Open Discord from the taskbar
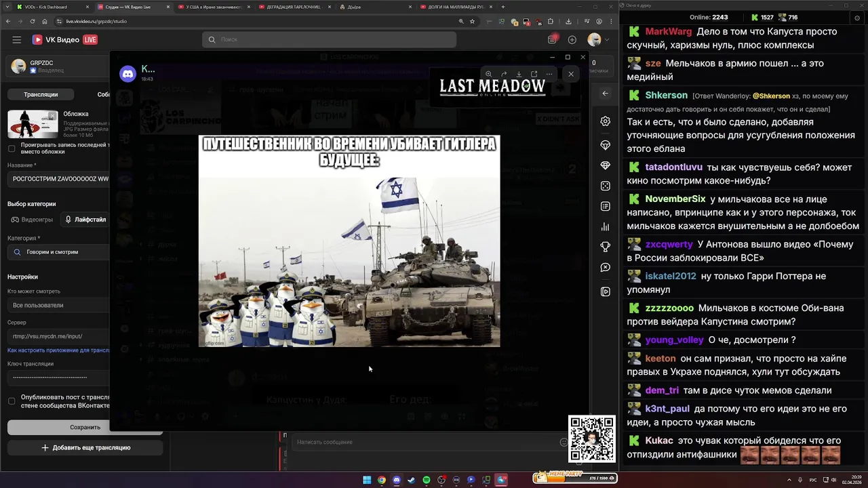Image resolution: width=868 pixels, height=488 pixels. click(x=397, y=480)
